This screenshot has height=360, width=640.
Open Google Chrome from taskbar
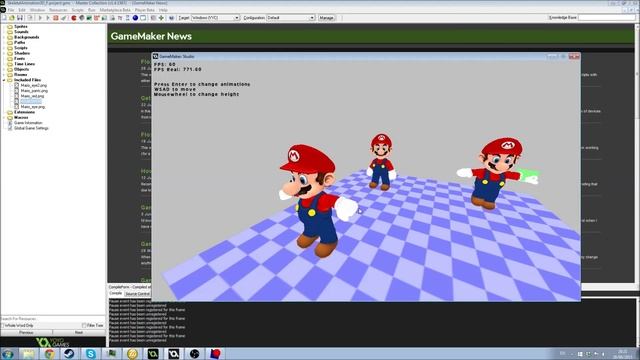coord(49,354)
